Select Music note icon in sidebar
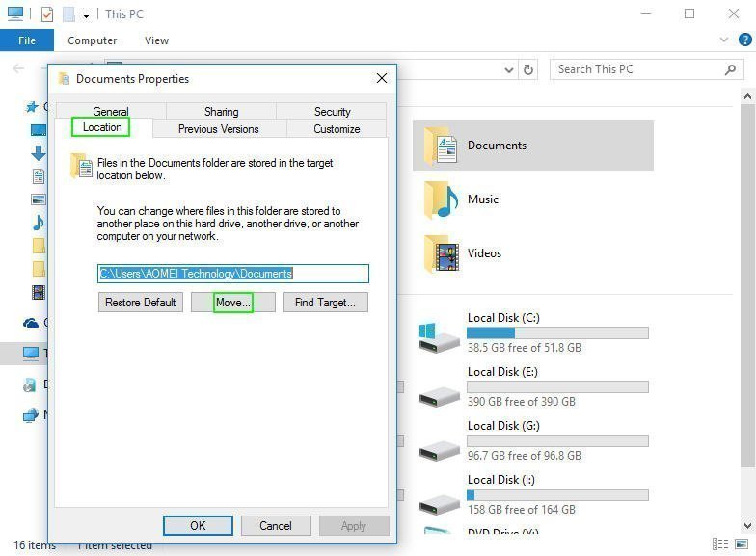756x556 pixels. tap(39, 222)
